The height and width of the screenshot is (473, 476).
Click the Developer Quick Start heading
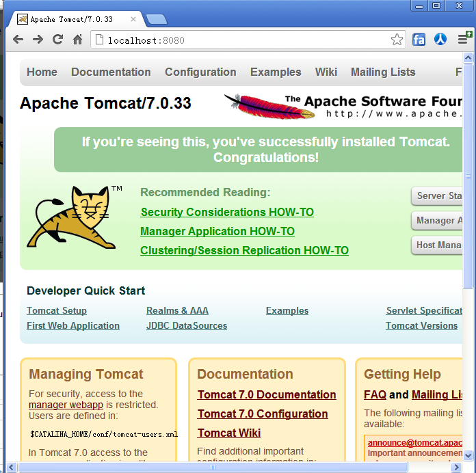tap(86, 290)
